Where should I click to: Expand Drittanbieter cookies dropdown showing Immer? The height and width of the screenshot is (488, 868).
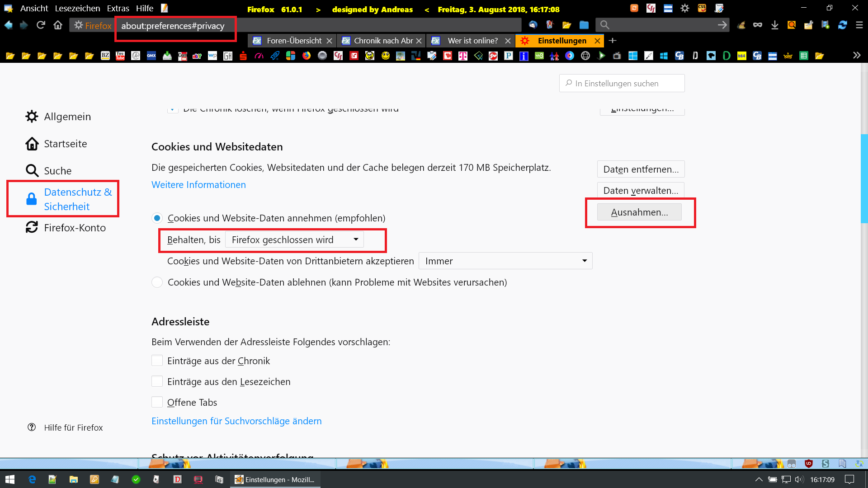point(505,261)
